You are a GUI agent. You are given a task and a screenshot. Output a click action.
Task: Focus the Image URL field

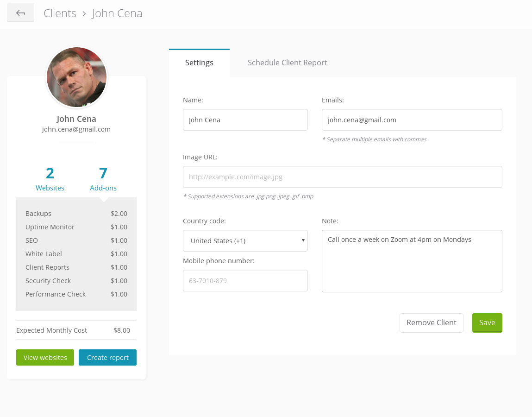coord(342,177)
